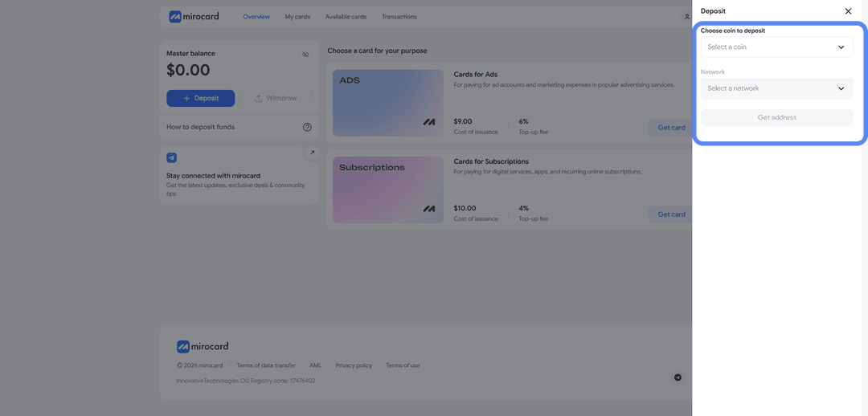Click the 4% top-up fee value
The height and width of the screenshot is (416, 868).
click(524, 209)
